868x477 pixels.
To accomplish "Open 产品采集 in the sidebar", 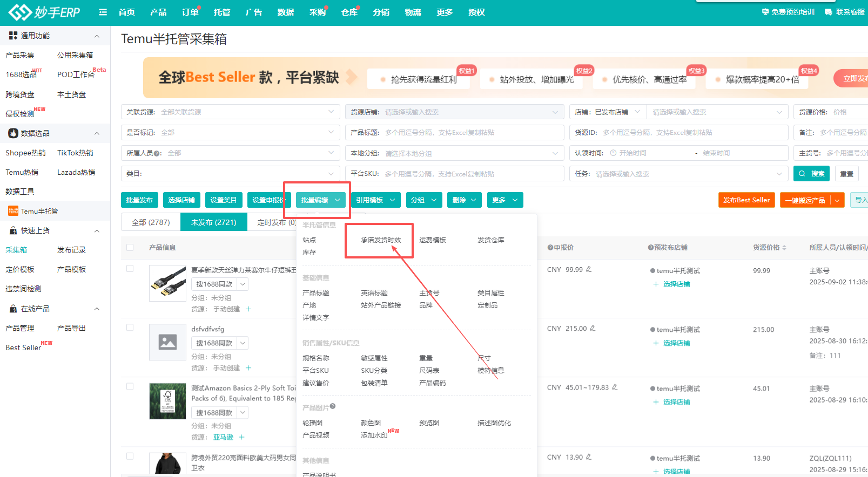I will point(20,55).
